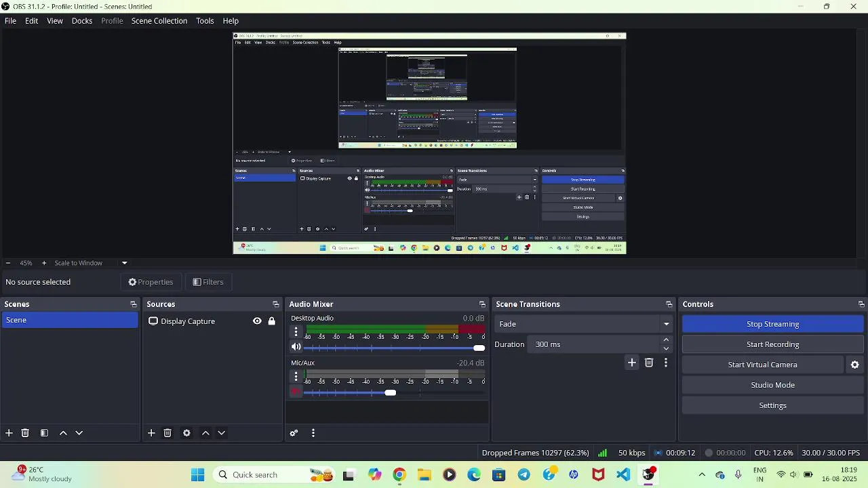868x488 pixels.
Task: Zoom in preview with plus icon
Action: coord(44,263)
